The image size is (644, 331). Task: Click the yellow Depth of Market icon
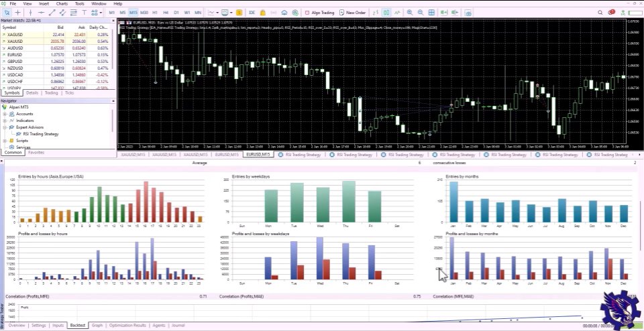pos(239,13)
